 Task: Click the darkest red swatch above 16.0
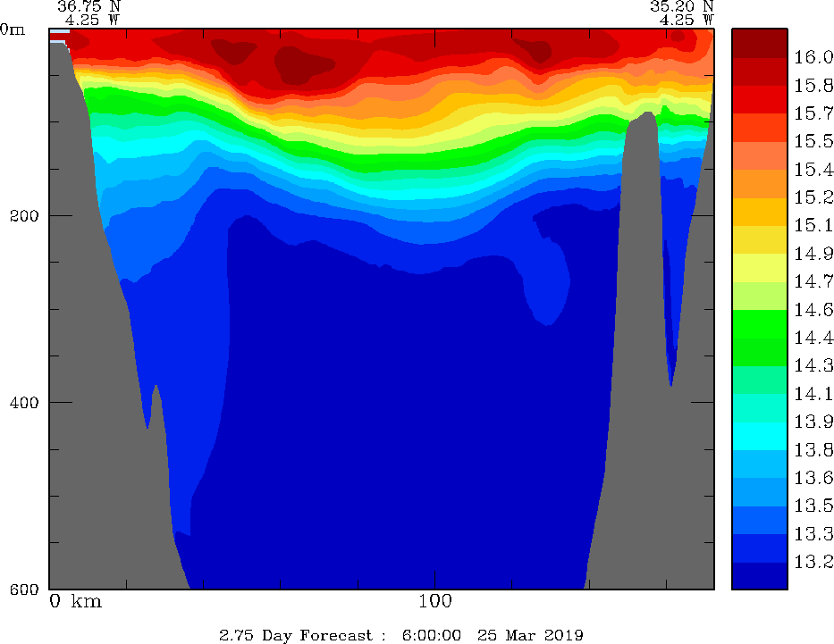coord(759,43)
